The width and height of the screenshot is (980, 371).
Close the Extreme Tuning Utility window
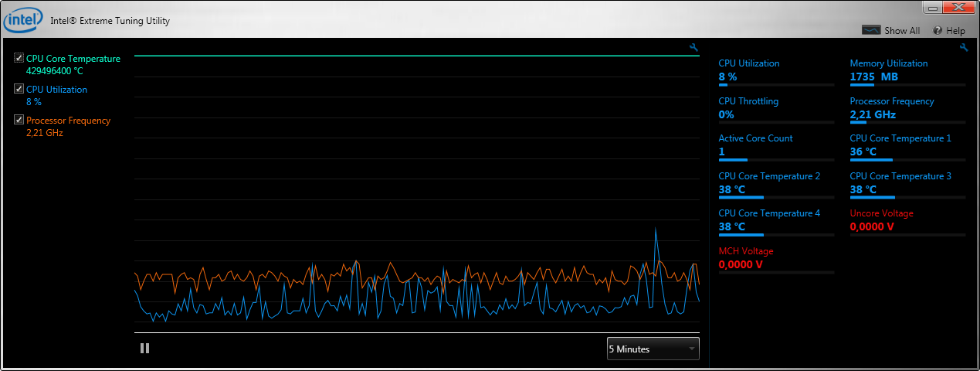[958, 8]
